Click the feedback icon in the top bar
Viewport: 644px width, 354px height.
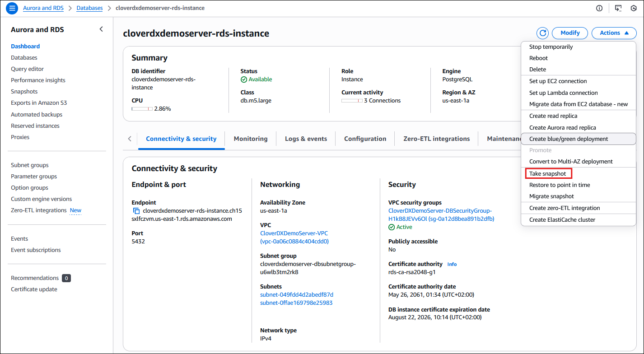[x=618, y=8]
